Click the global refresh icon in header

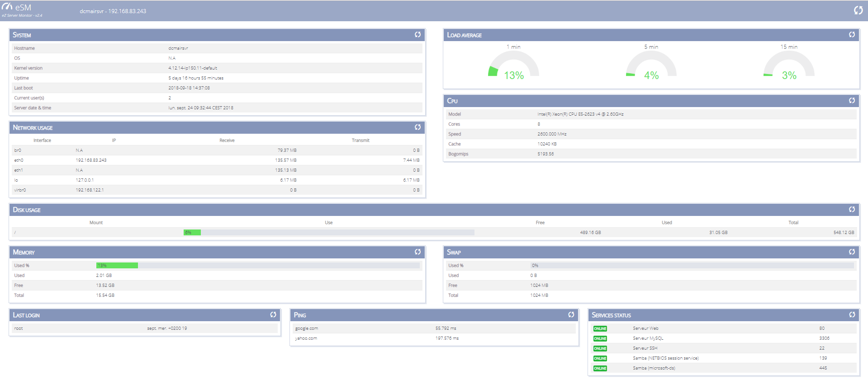pos(858,10)
